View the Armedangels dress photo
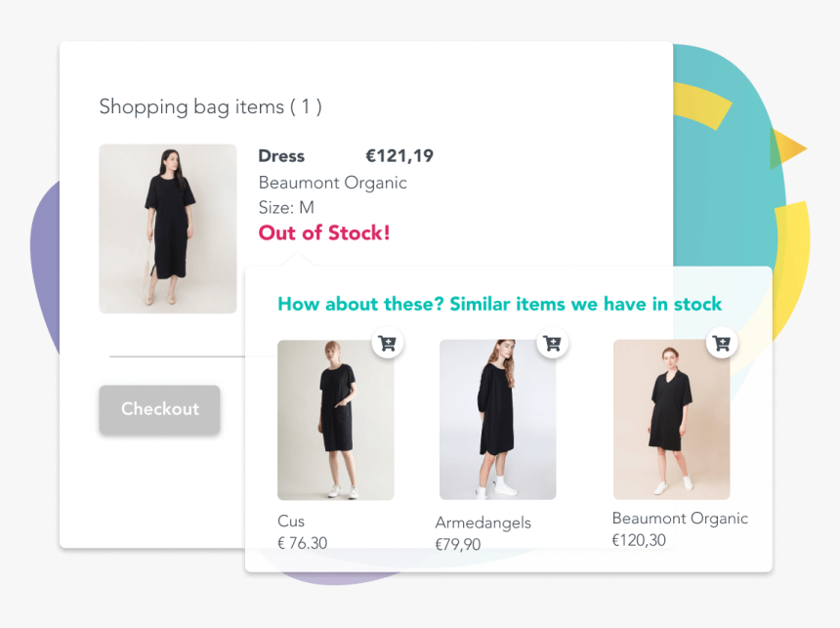Image resolution: width=840 pixels, height=628 pixels. coord(498,420)
